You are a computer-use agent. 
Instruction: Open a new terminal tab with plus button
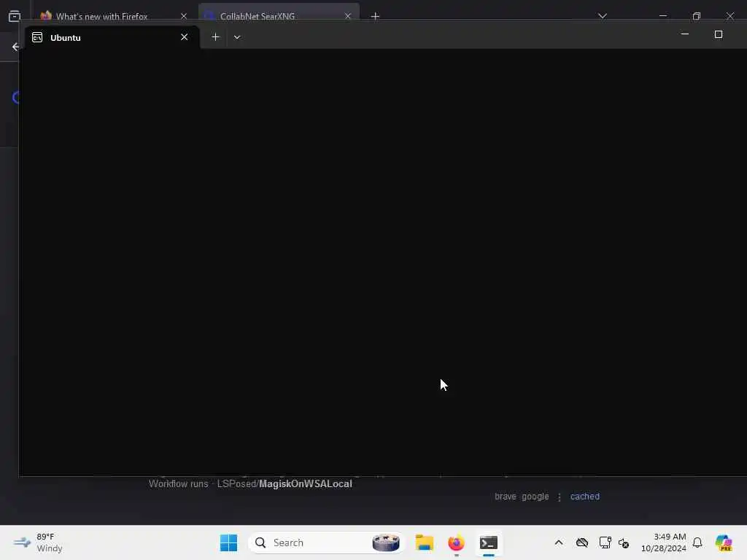pos(215,37)
